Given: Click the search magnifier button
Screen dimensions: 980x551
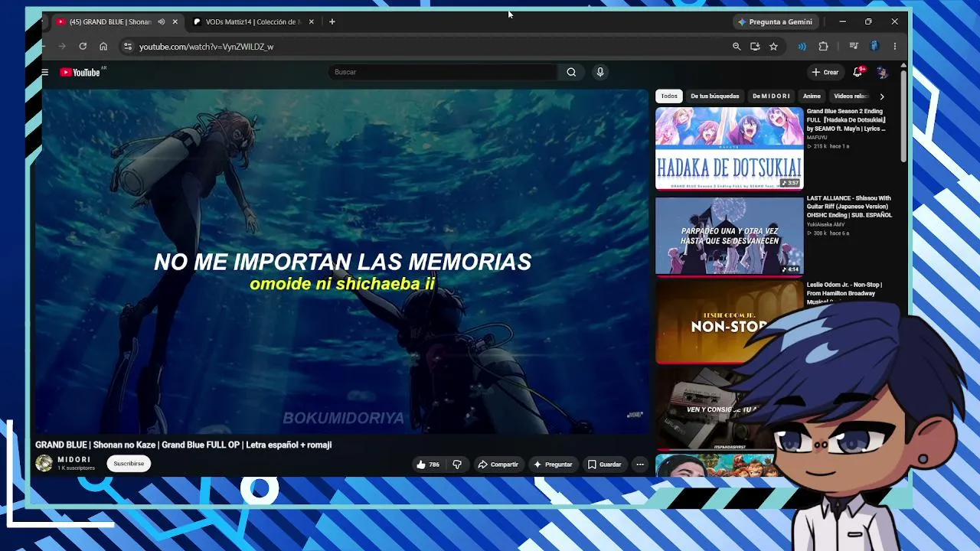Looking at the screenshot, I should 571,72.
